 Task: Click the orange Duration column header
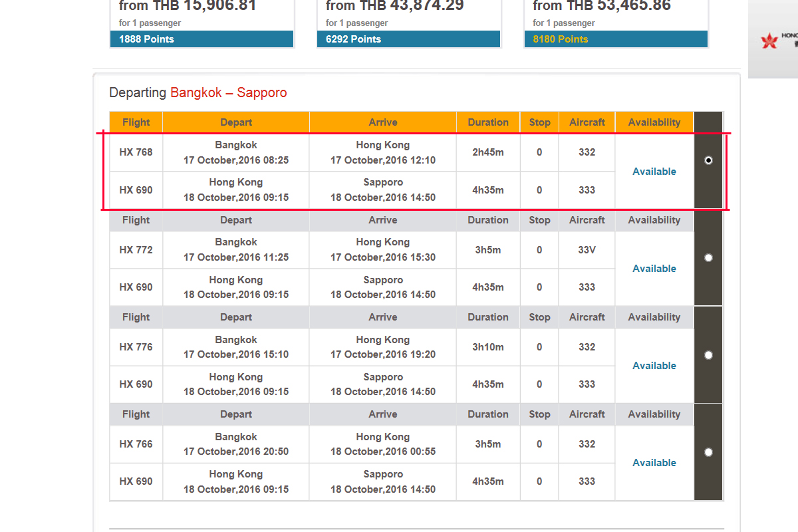[x=488, y=122]
